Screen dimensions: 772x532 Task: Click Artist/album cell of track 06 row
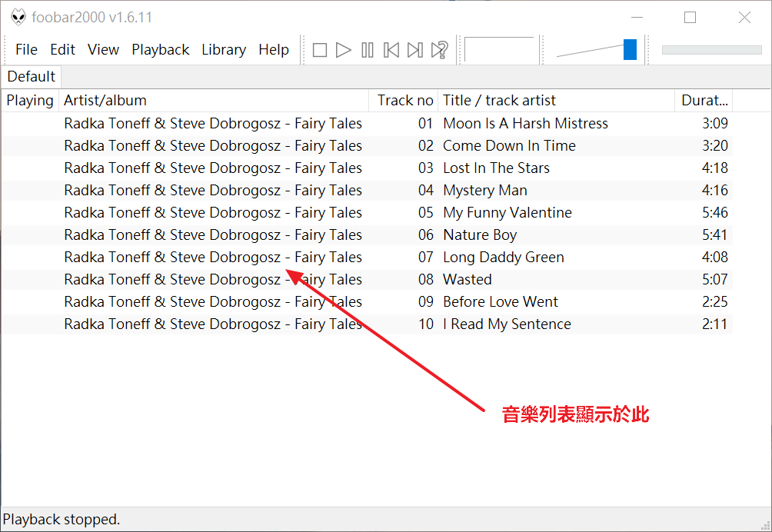click(x=213, y=234)
